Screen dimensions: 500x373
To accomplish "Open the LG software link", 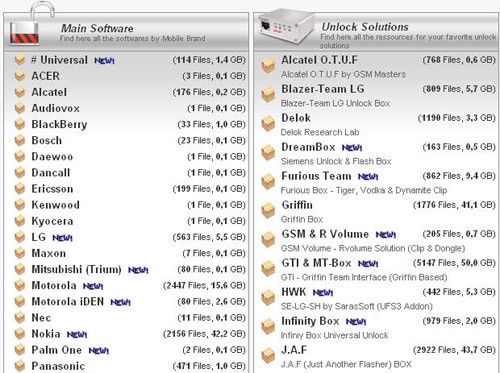I will click(38, 237).
